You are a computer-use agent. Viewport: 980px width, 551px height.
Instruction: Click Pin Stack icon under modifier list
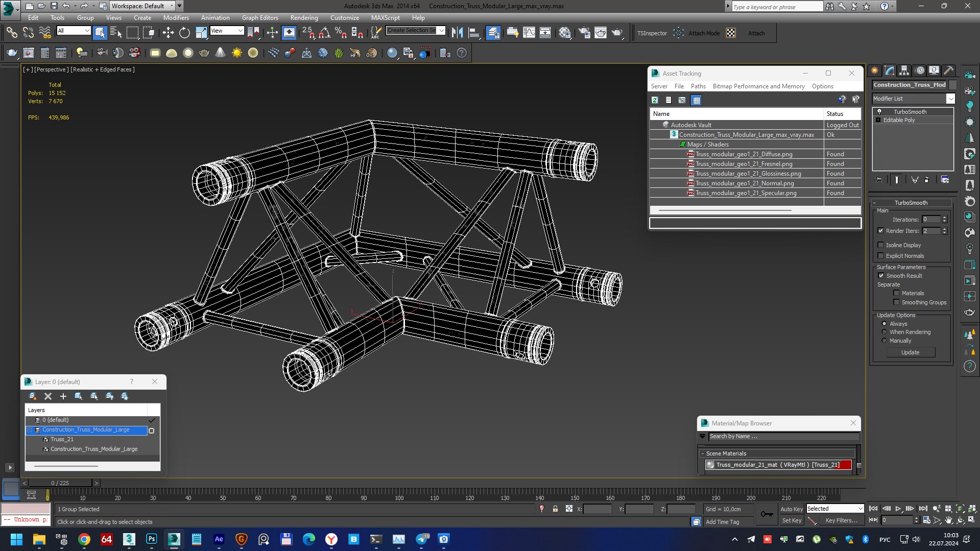pyautogui.click(x=878, y=180)
